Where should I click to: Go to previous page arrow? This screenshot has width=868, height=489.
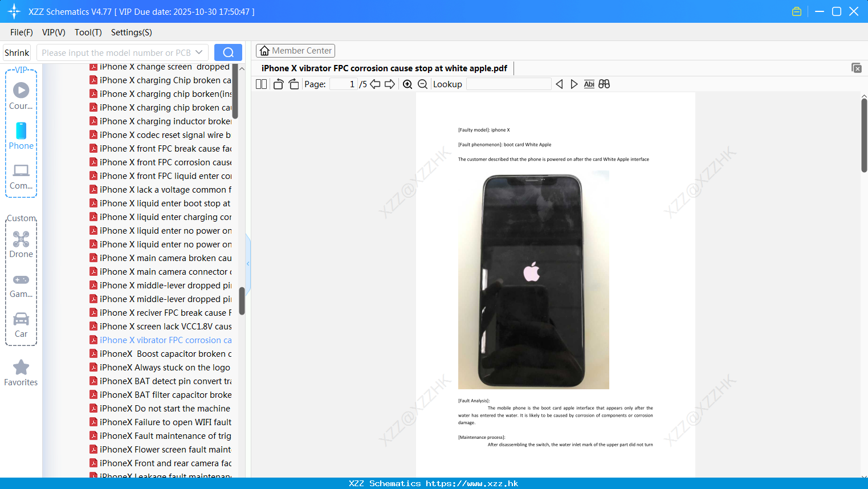[x=375, y=84]
